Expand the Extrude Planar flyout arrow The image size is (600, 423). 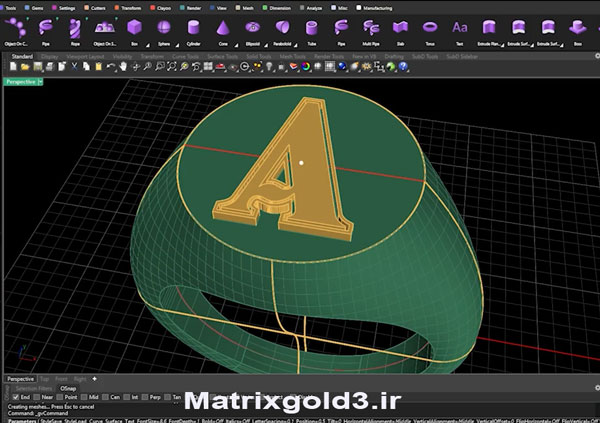coord(502,46)
